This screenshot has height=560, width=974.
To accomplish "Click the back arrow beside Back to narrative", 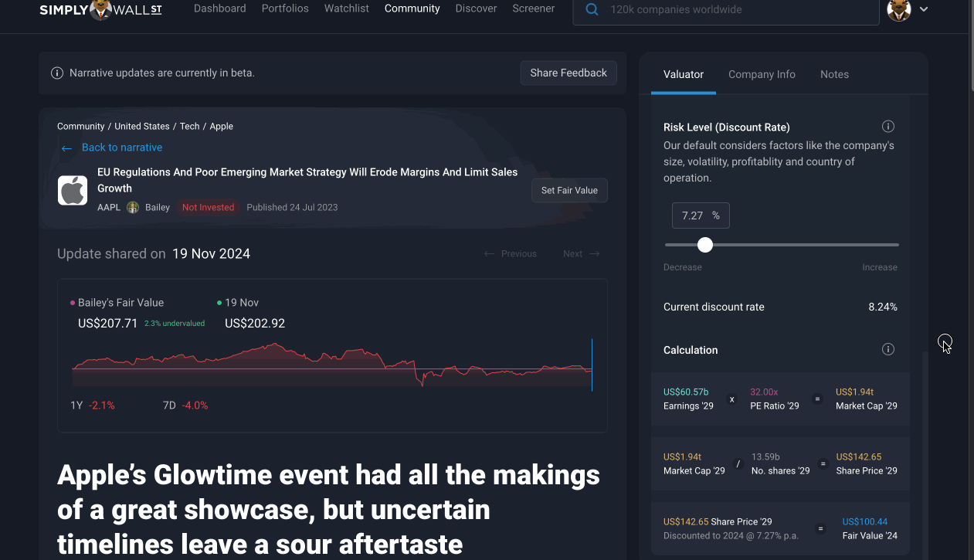I will click(66, 148).
